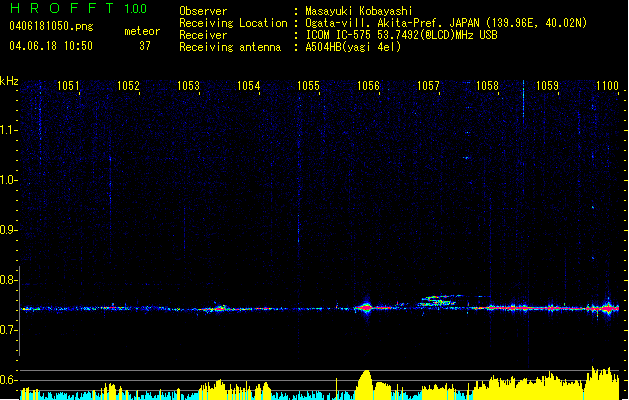The height and width of the screenshot is (400, 629).
Task: Click time marker 1054
Action: [248, 86]
